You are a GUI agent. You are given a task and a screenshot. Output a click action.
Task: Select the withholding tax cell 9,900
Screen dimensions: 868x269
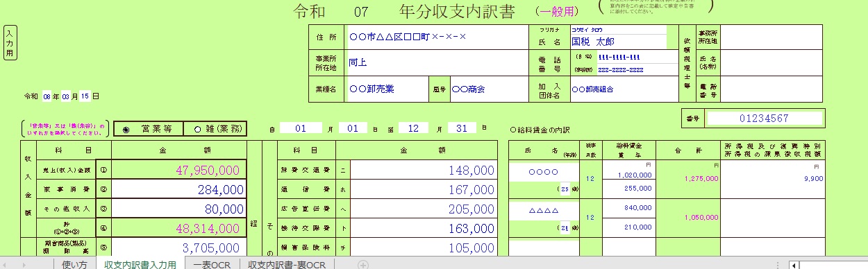click(x=772, y=179)
